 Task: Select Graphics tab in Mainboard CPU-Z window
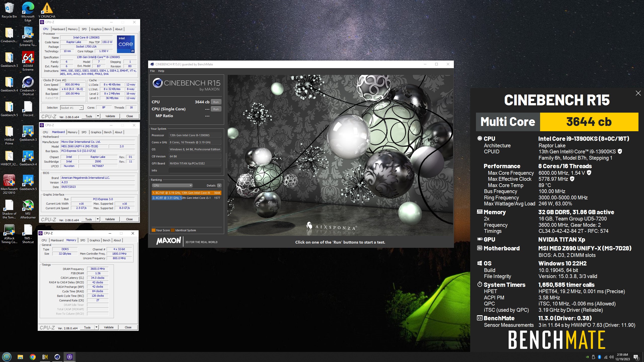coord(96,132)
